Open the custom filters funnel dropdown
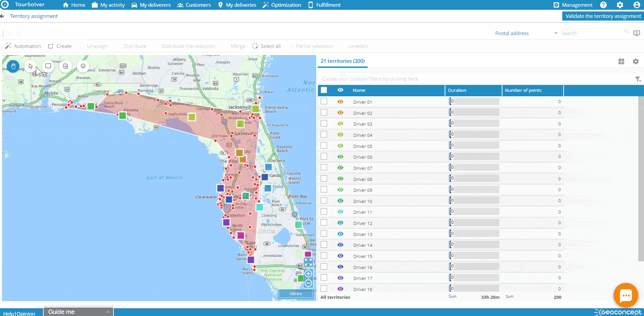The image size is (644, 316). click(x=638, y=79)
